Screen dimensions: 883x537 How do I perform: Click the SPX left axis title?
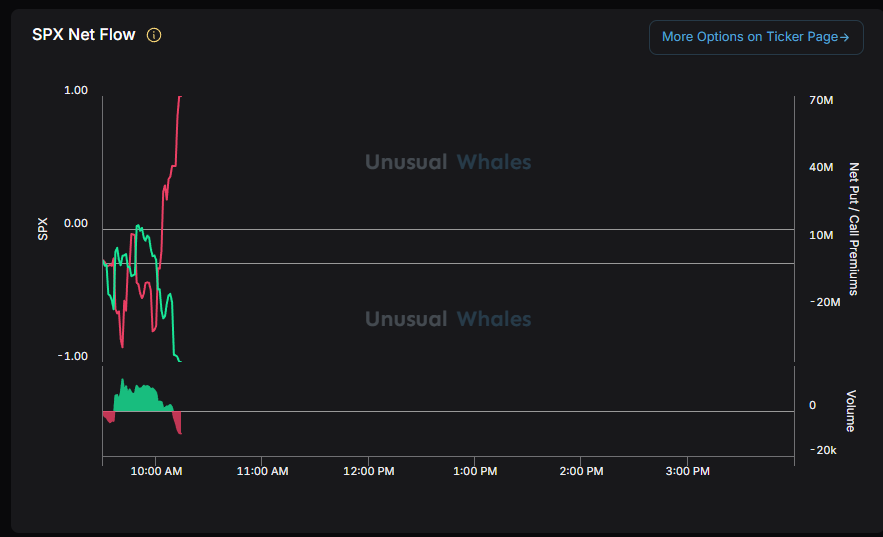pos(43,229)
